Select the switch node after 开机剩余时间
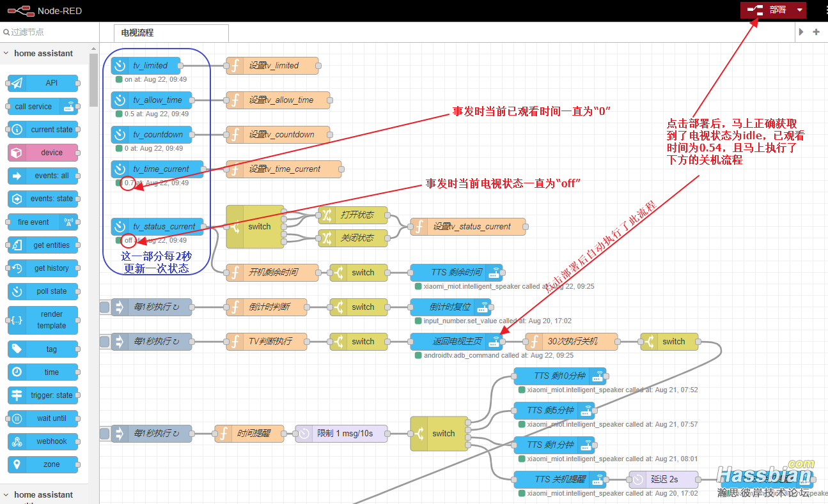This screenshot has height=504, width=828. click(359, 272)
